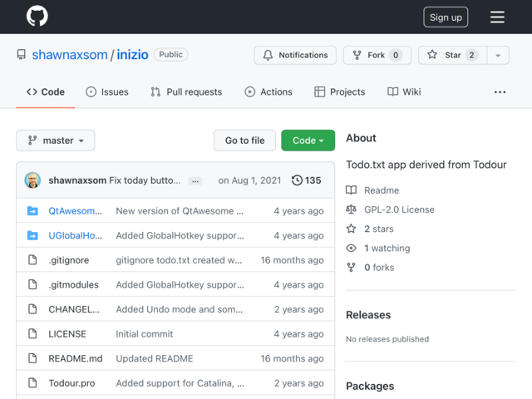Image resolution: width=532 pixels, height=399 pixels.
Task: Click the UGlobalHotkey submodule folder icon
Action: click(x=32, y=235)
